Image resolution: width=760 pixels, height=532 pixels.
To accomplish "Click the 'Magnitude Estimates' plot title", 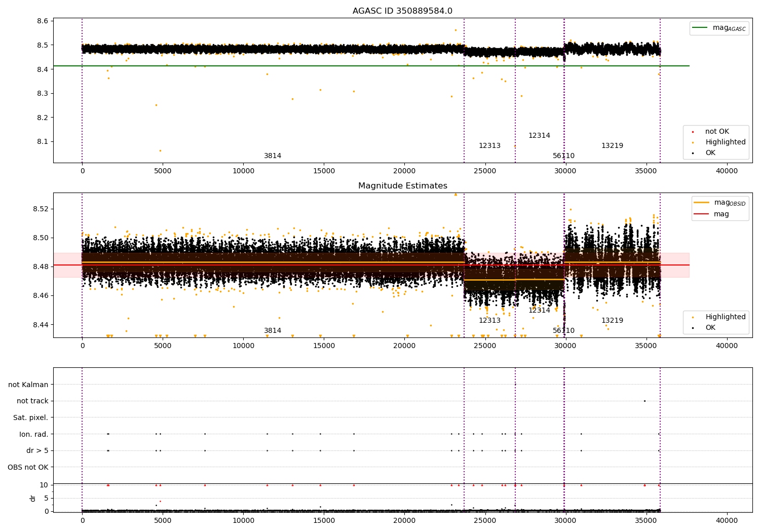I will (402, 186).
